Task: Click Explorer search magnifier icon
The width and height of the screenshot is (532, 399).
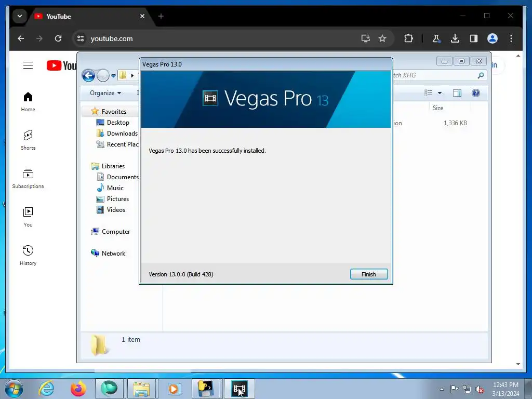Action: [x=481, y=75]
